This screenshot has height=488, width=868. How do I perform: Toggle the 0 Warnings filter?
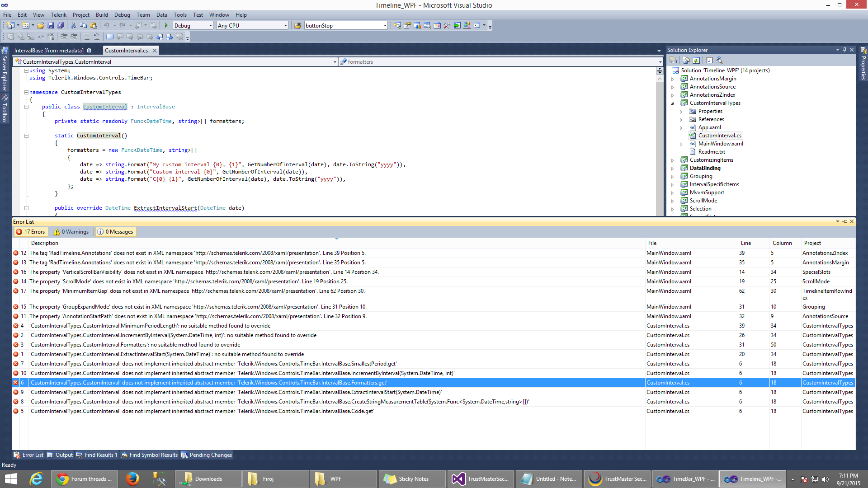(71, 232)
